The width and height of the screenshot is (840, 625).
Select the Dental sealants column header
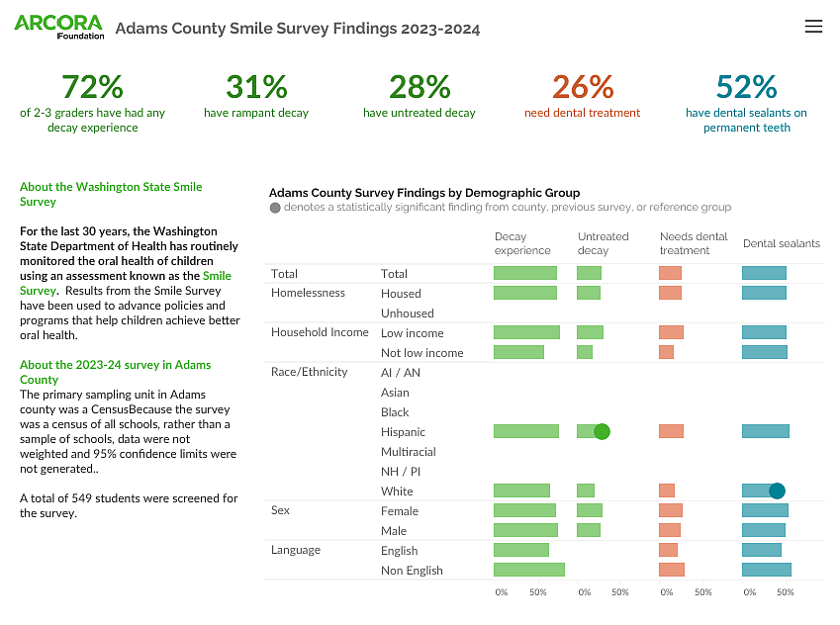coord(781,243)
